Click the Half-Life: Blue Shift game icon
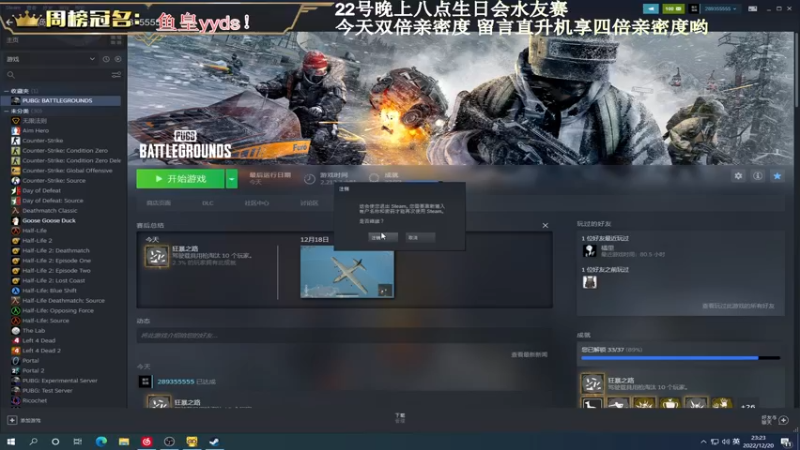This screenshot has width=800, height=450. tap(16, 290)
